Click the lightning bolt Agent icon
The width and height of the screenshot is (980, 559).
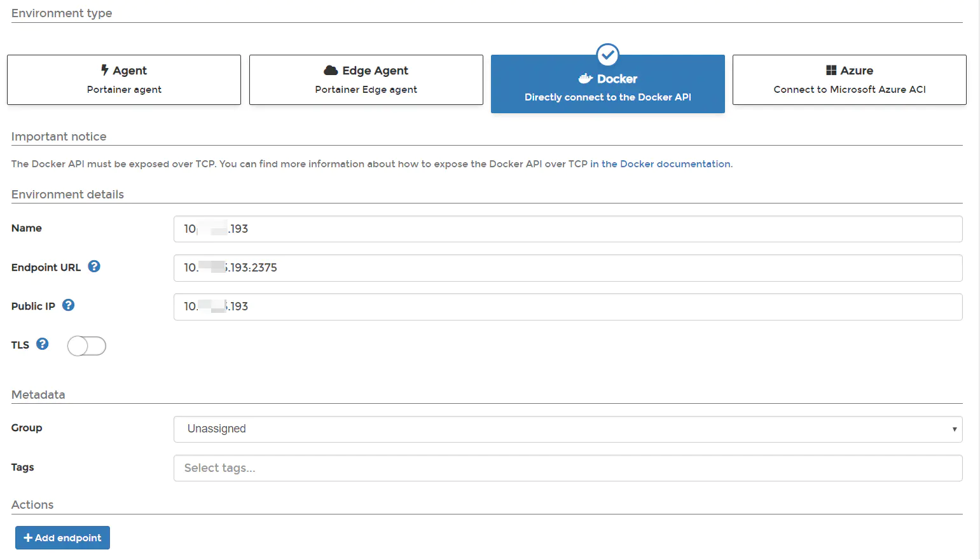point(105,70)
